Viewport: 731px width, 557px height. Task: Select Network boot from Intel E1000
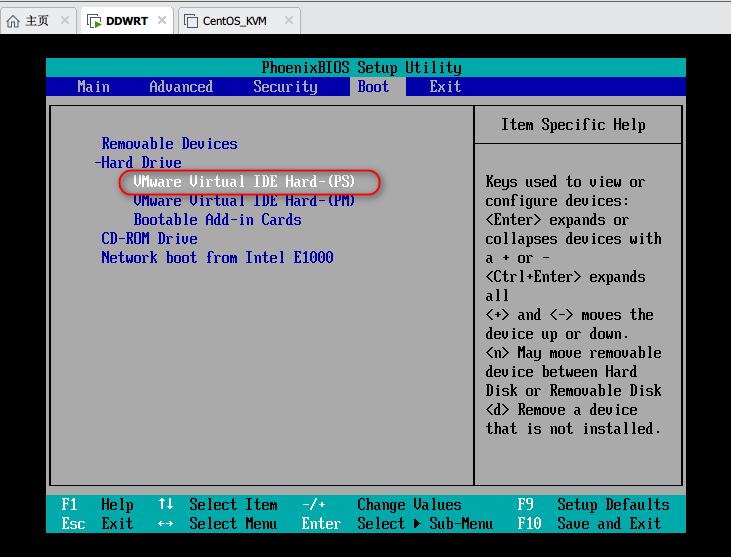tap(217, 257)
